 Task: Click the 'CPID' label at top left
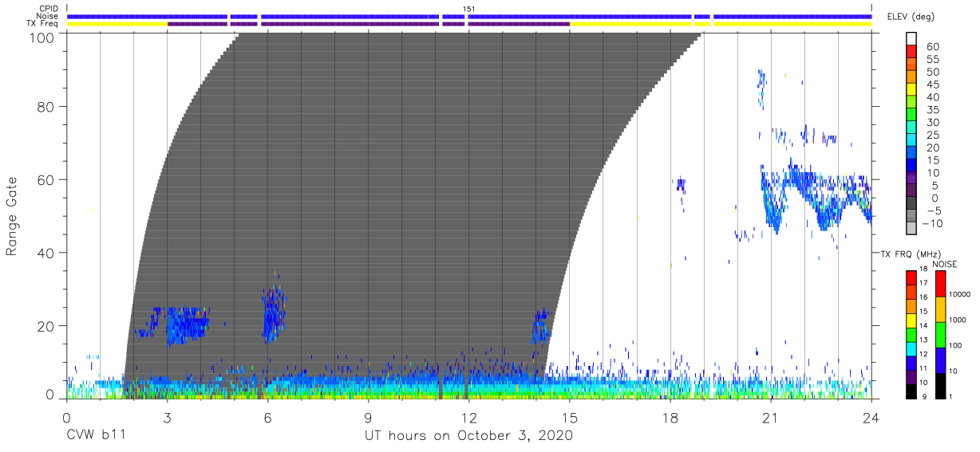point(49,9)
